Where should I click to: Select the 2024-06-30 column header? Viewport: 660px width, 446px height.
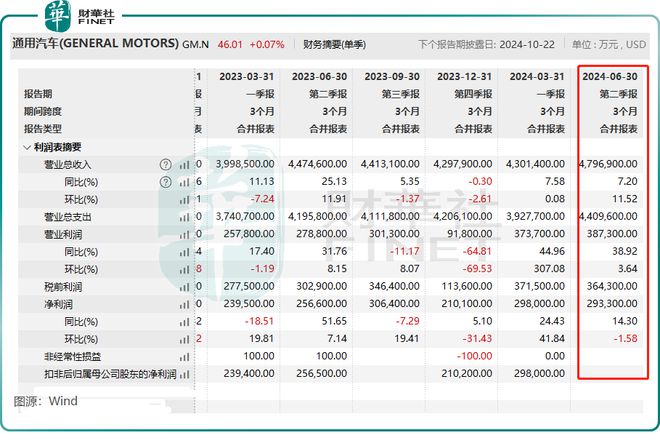tap(609, 77)
